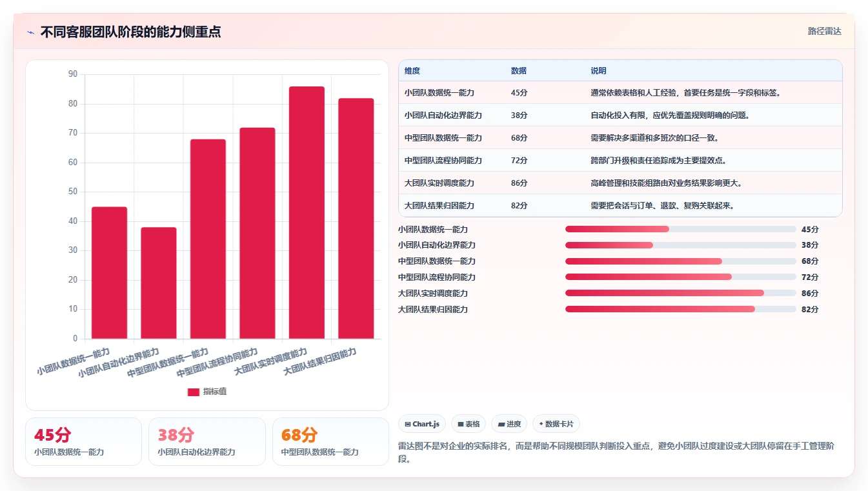This screenshot has width=868, height=491.
Task: Click the 中型团队流程协同能力 progress bar
Action: pos(680,277)
